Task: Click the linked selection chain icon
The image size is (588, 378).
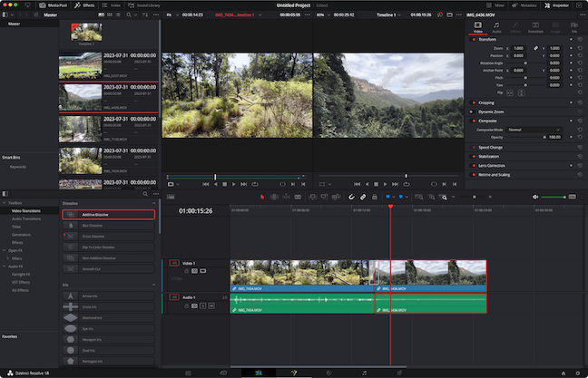Action: pyautogui.click(x=362, y=197)
